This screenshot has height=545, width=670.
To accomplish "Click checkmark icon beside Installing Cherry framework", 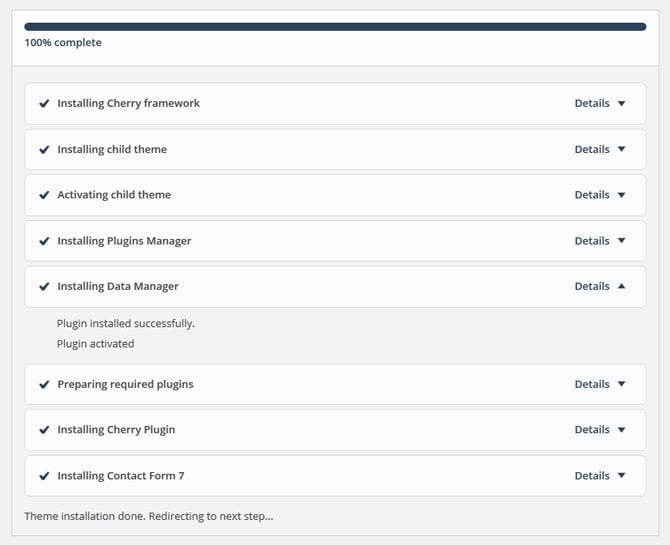I will pyautogui.click(x=44, y=104).
